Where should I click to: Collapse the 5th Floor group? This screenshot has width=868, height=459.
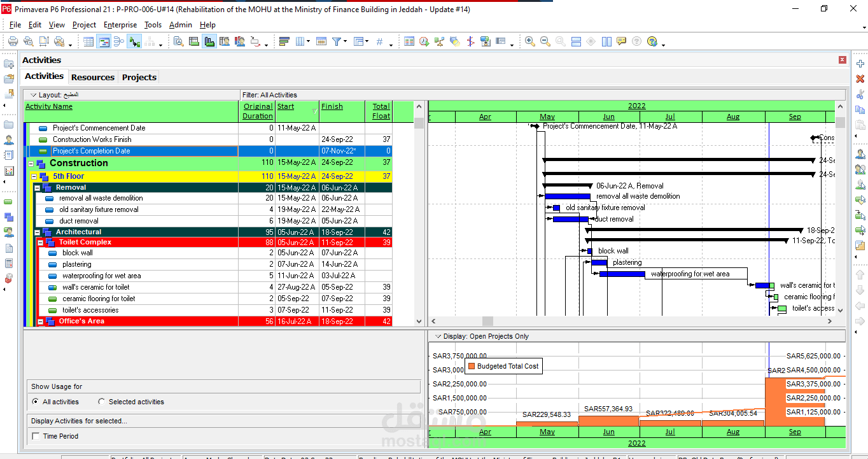34,176
